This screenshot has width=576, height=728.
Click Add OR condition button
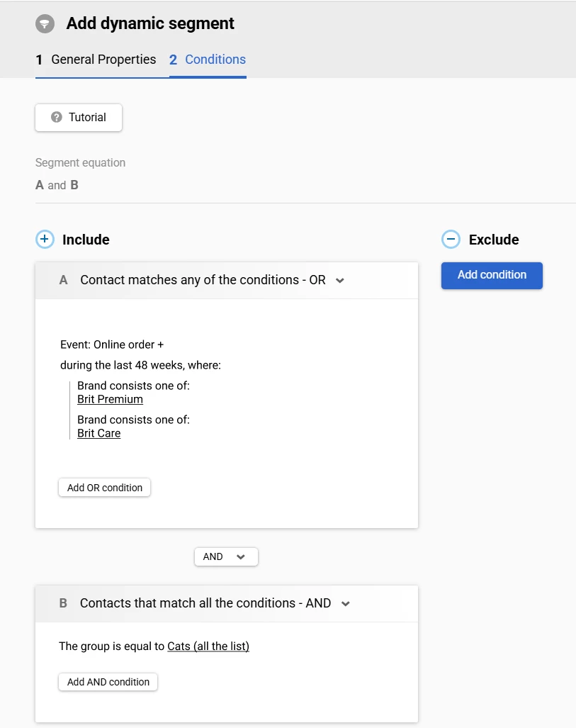(x=104, y=488)
